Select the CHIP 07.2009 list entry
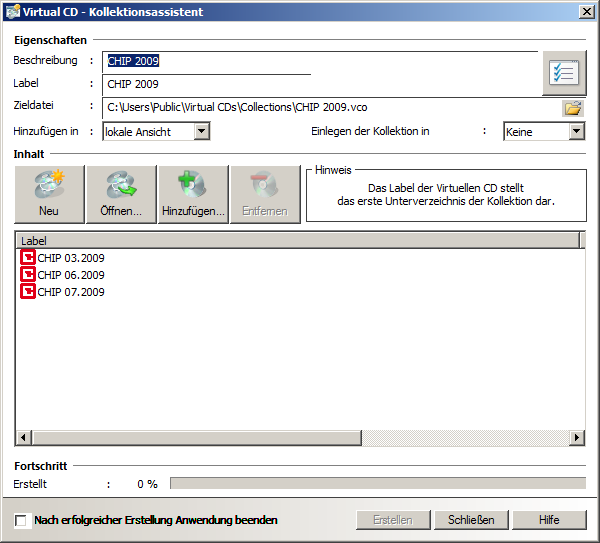The image size is (600, 543). coord(62,292)
